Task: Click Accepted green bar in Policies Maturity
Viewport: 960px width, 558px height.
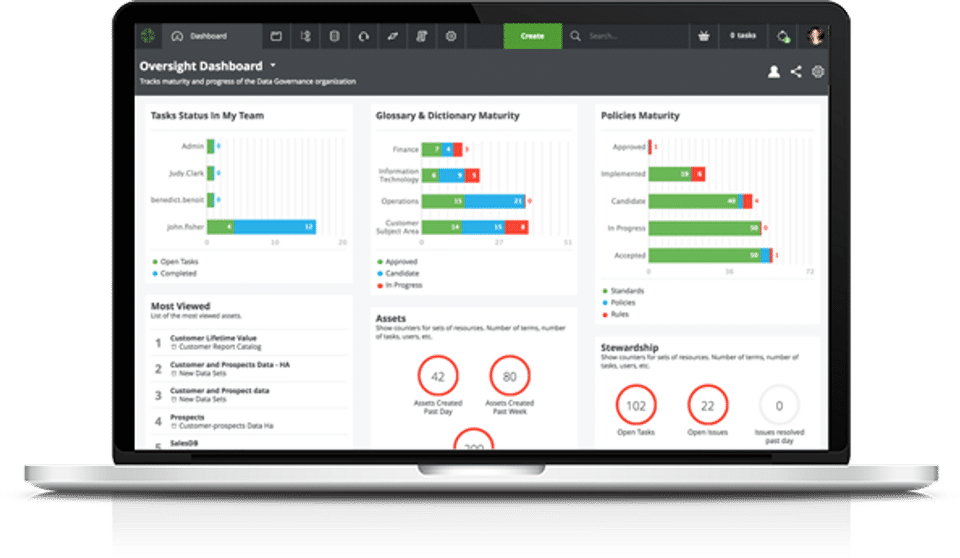Action: [x=705, y=255]
